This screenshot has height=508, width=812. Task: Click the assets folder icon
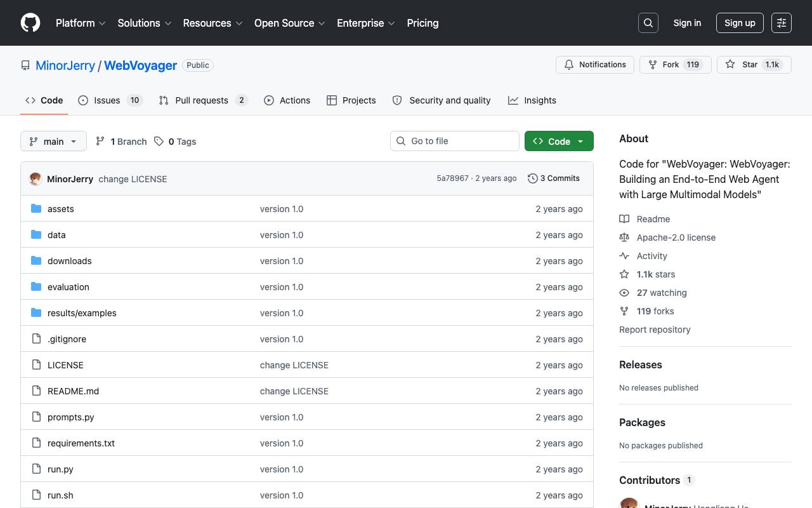36,209
